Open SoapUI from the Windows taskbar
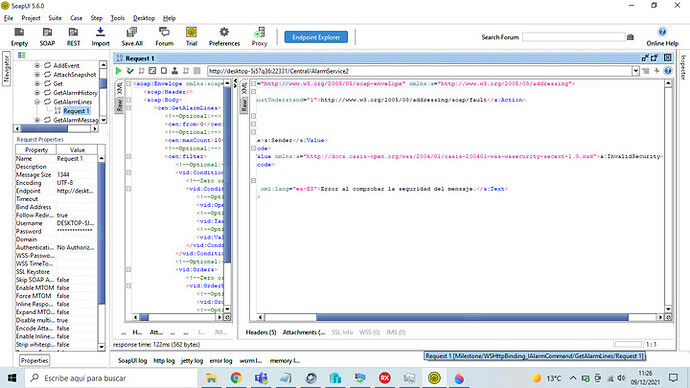This screenshot has width=690, height=388. pyautogui.click(x=434, y=378)
